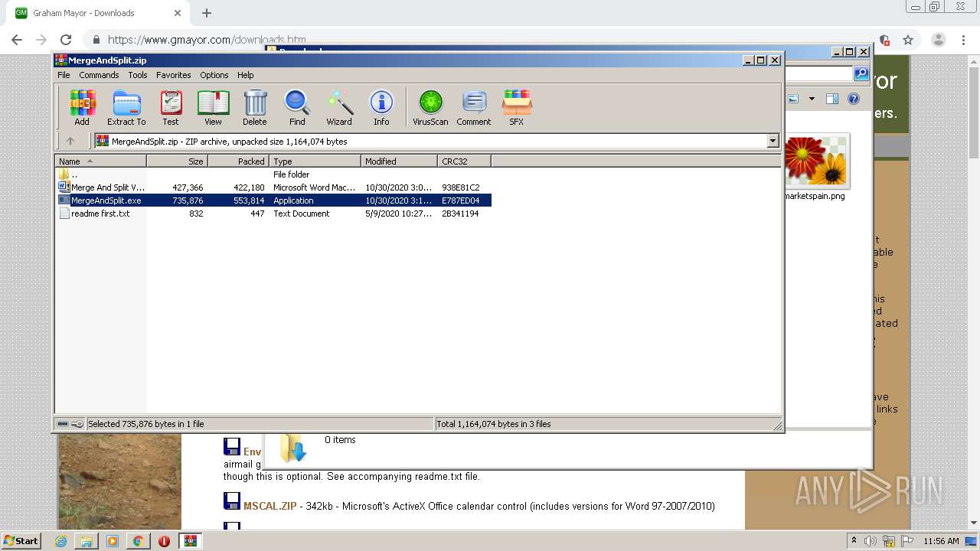
Task: Click the browser Back arrow
Action: 17,40
